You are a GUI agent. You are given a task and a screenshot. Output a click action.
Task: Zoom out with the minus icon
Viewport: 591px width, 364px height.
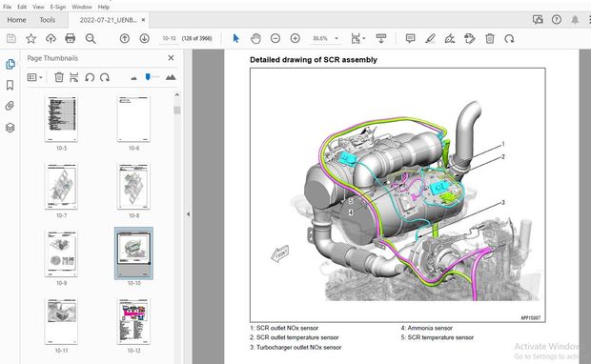tap(275, 38)
